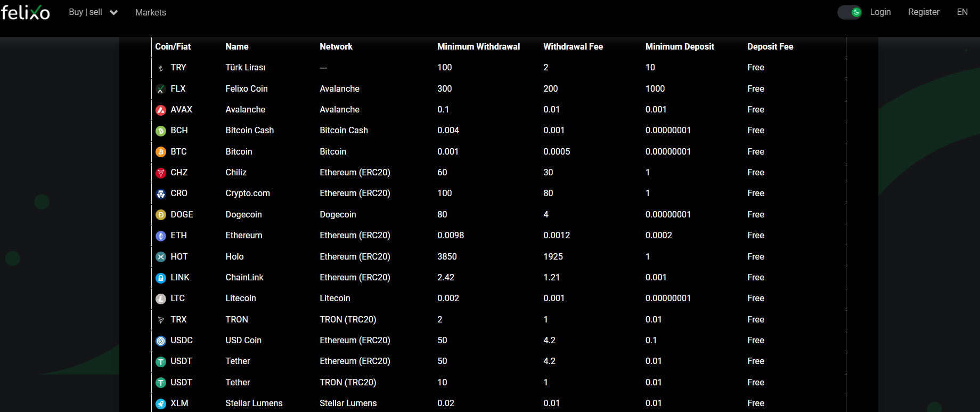
Task: Select the Crypto.com name cell
Action: click(x=248, y=193)
